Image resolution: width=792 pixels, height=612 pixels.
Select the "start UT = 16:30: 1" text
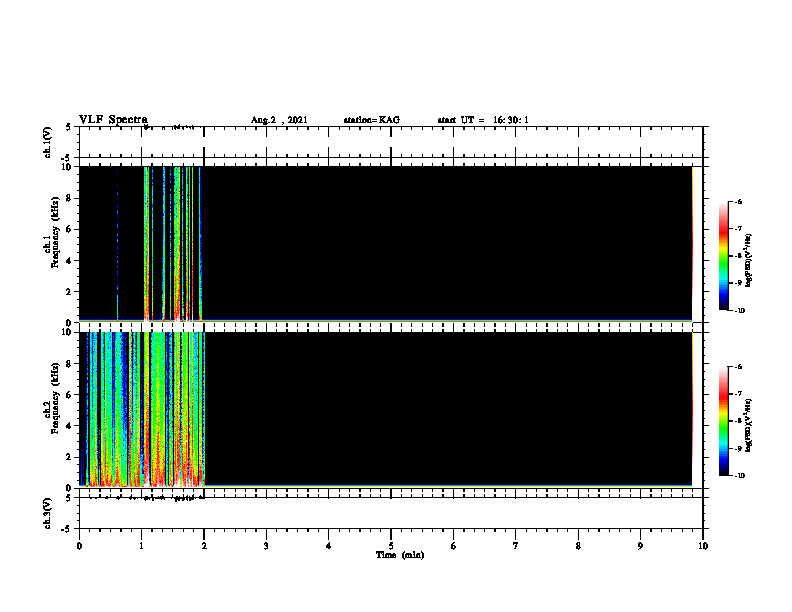point(483,120)
